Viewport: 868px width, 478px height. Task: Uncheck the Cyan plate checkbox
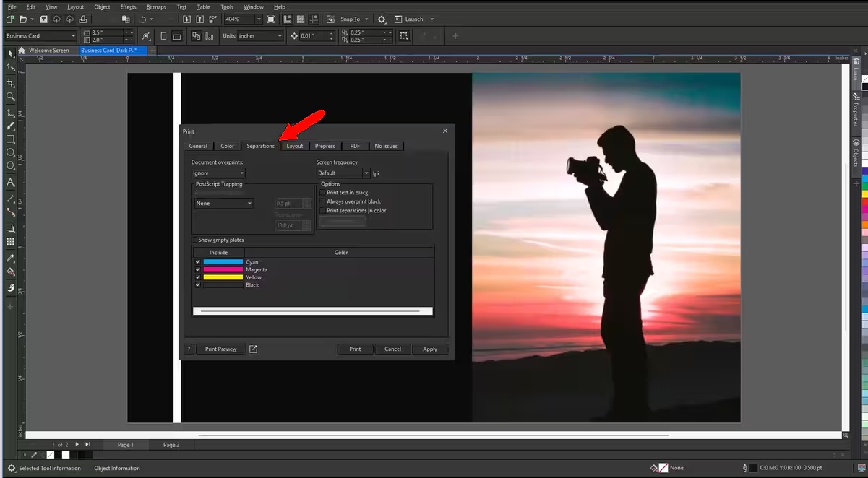197,262
